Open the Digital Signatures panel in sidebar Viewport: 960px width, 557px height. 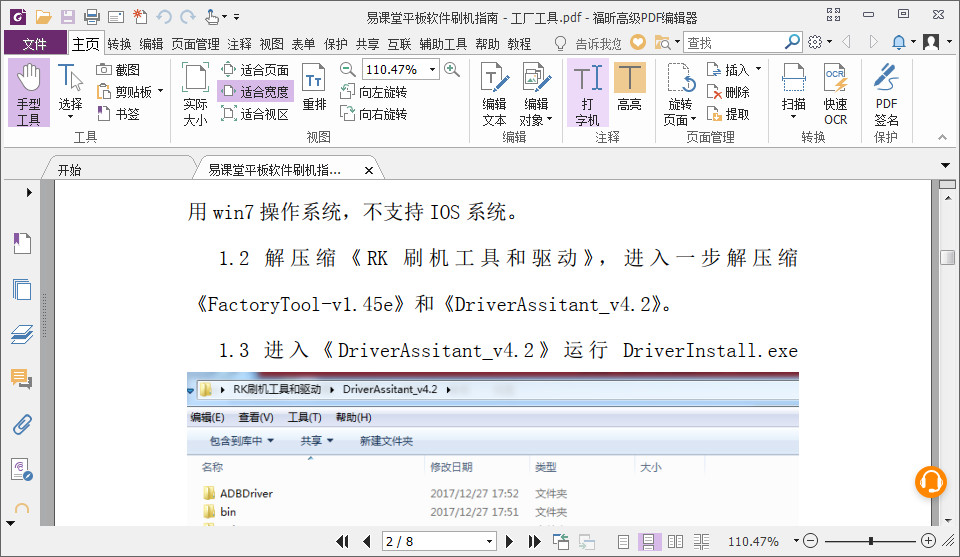click(x=22, y=469)
